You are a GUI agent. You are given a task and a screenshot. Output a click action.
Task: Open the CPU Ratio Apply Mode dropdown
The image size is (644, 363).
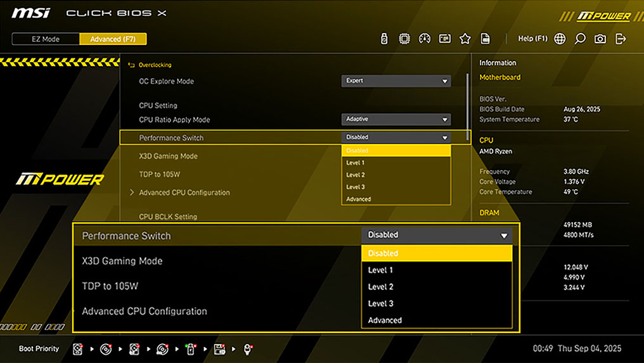(x=396, y=119)
